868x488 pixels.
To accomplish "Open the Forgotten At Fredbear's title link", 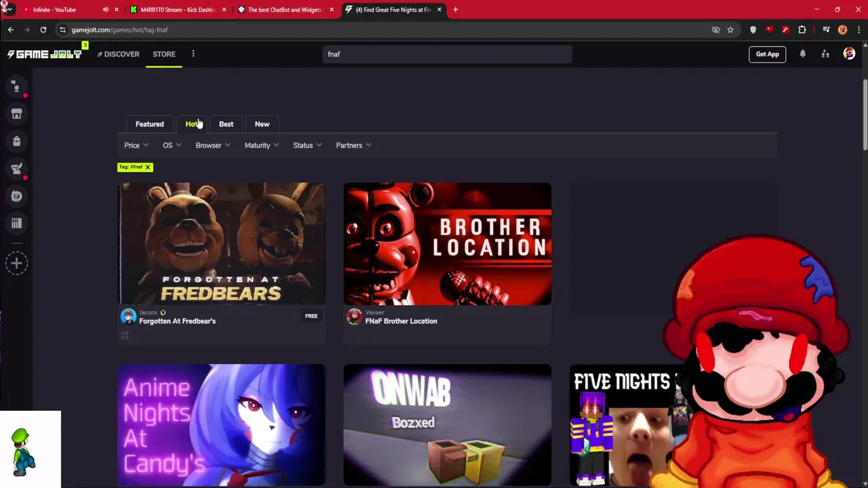I will (177, 321).
